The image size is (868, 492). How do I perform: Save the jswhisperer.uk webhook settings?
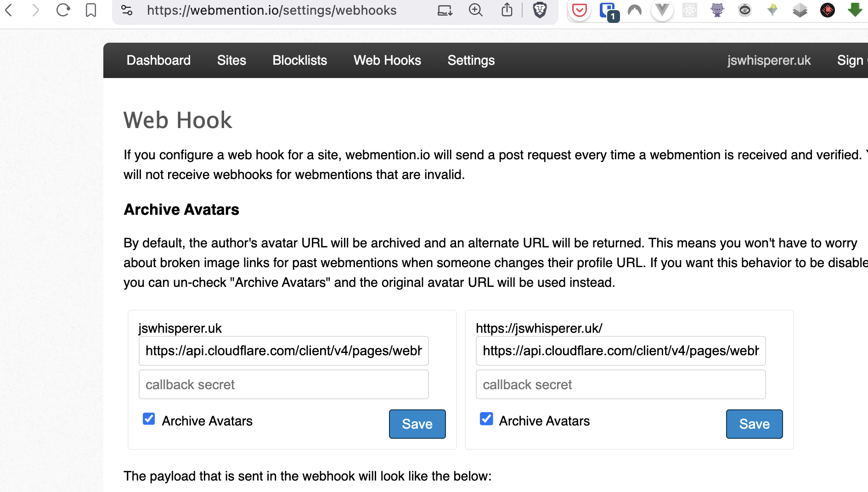pyautogui.click(x=417, y=424)
